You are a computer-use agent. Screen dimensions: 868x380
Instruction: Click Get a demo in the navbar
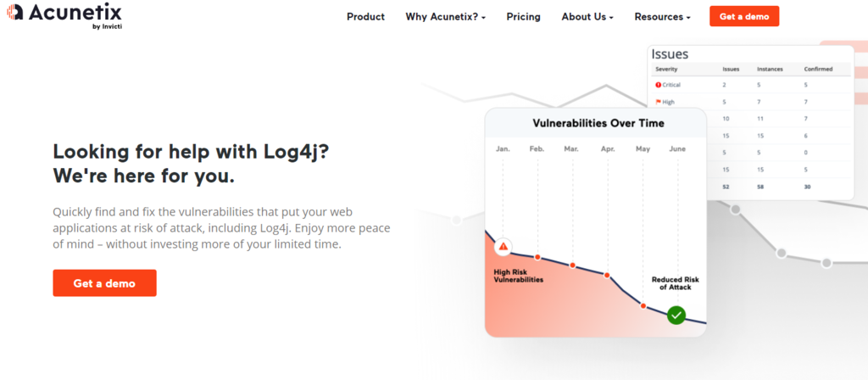point(743,16)
